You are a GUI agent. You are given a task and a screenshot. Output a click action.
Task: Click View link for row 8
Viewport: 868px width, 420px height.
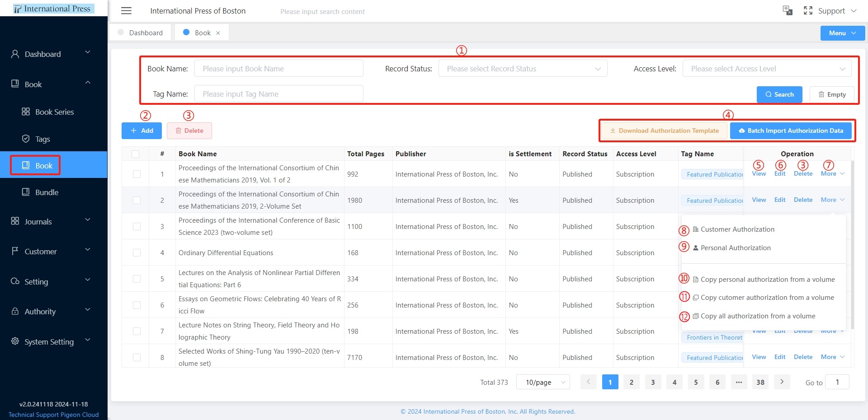(x=759, y=357)
